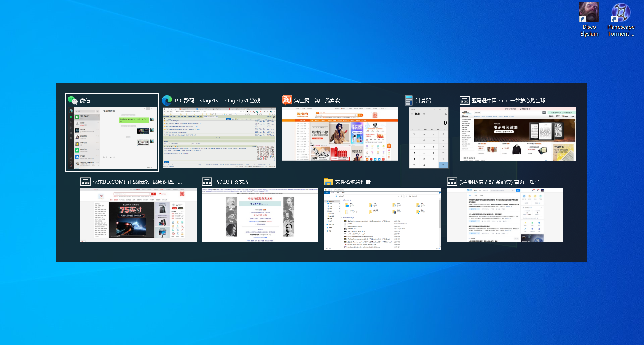Switch to the 知乎 首页 window thumbnail
644x345 pixels.
(505, 215)
